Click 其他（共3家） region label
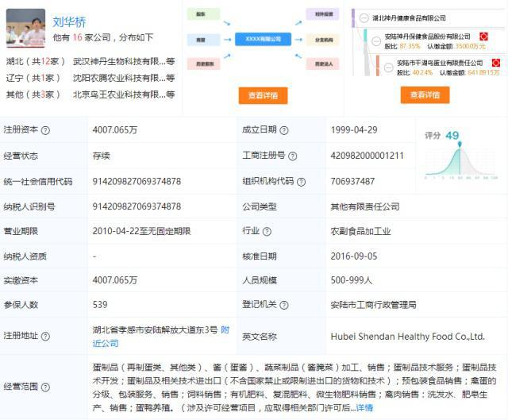Screen dimensions: 508x420 (x=33, y=94)
